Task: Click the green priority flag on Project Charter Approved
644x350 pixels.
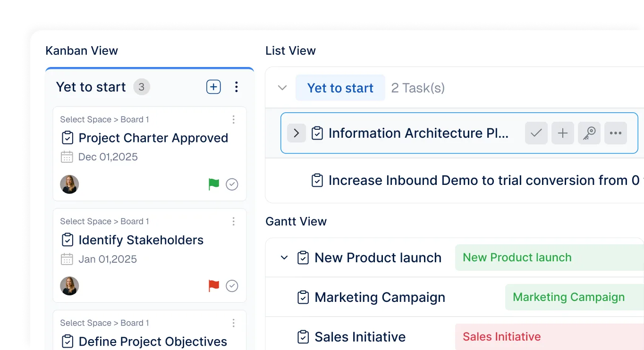Action: coord(214,184)
